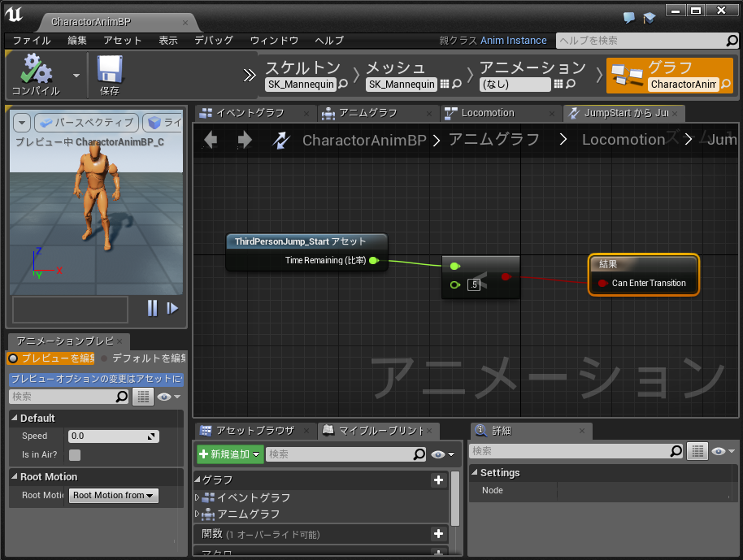Collapse the Settings category in details

(x=474, y=472)
